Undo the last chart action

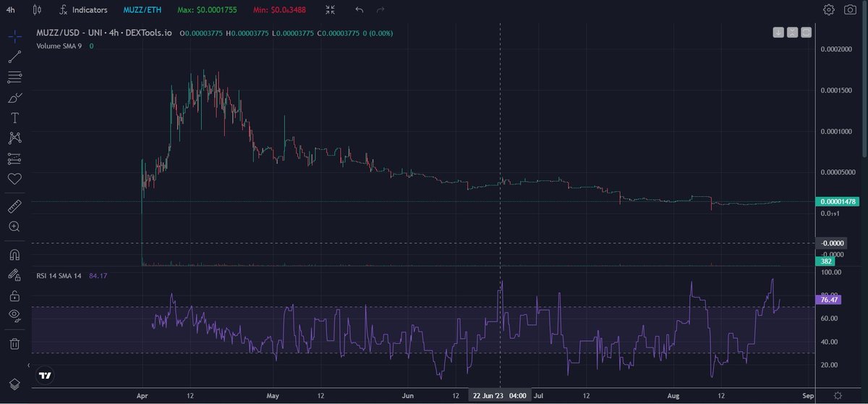pyautogui.click(x=360, y=10)
